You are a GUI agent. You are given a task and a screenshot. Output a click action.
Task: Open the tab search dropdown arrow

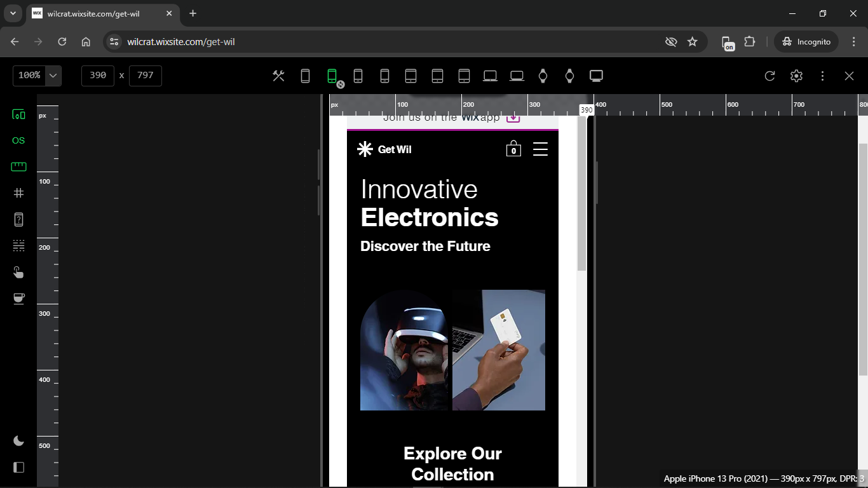pos(13,13)
